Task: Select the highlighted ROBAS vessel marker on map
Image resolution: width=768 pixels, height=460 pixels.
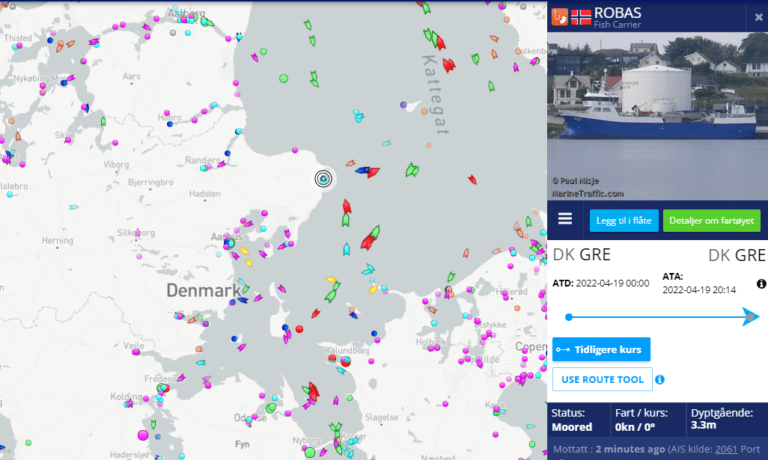Action: point(323,179)
